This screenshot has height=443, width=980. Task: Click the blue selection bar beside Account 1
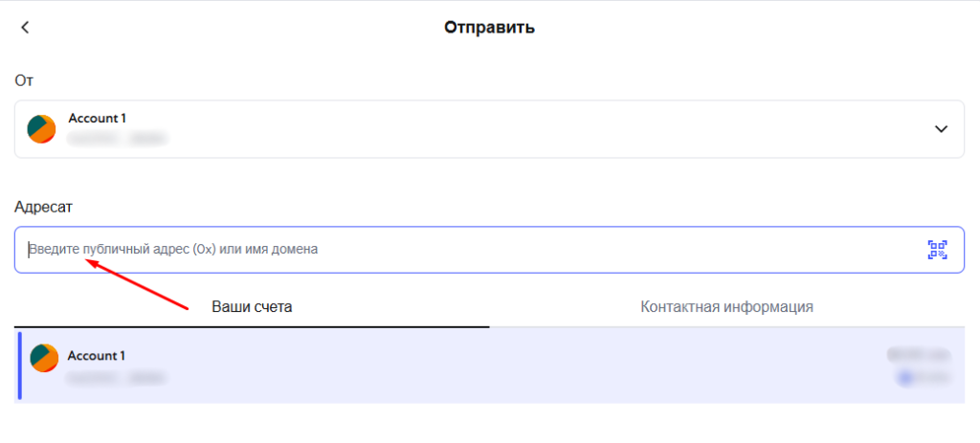pyautogui.click(x=20, y=365)
